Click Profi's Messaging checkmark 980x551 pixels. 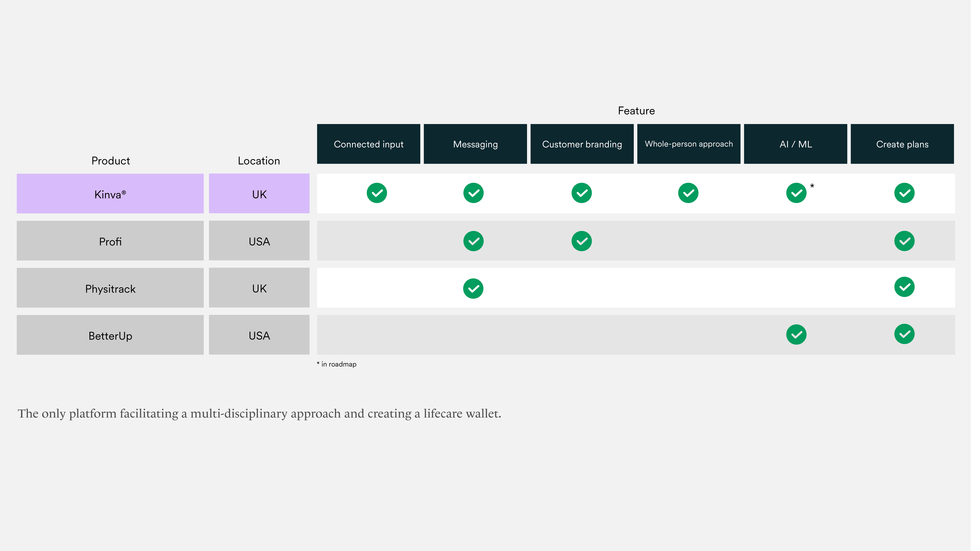coord(473,241)
